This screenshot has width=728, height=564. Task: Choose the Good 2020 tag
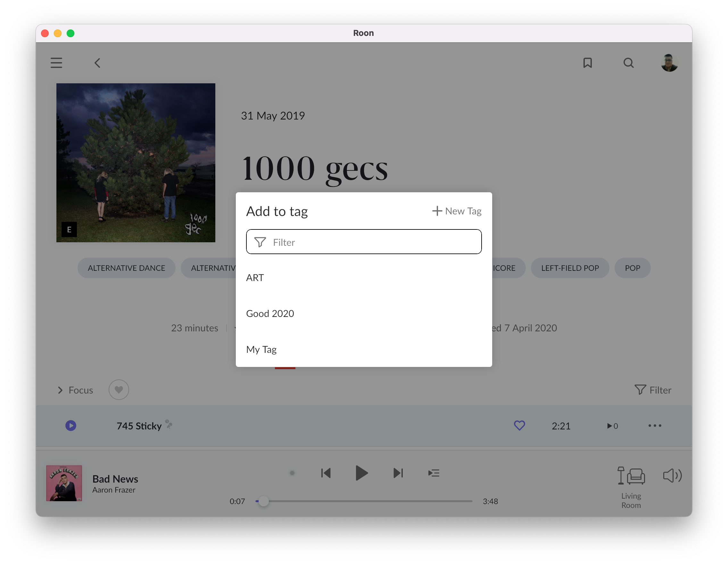click(270, 313)
